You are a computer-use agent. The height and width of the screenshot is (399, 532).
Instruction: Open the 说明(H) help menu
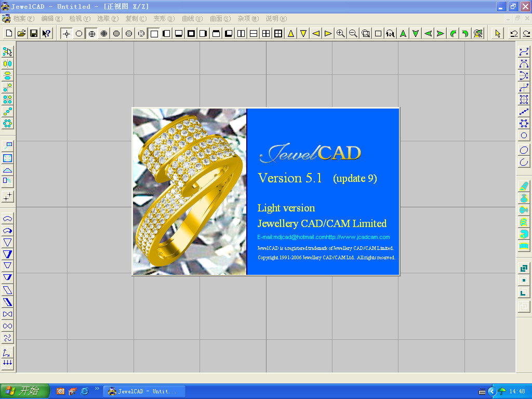point(276,19)
